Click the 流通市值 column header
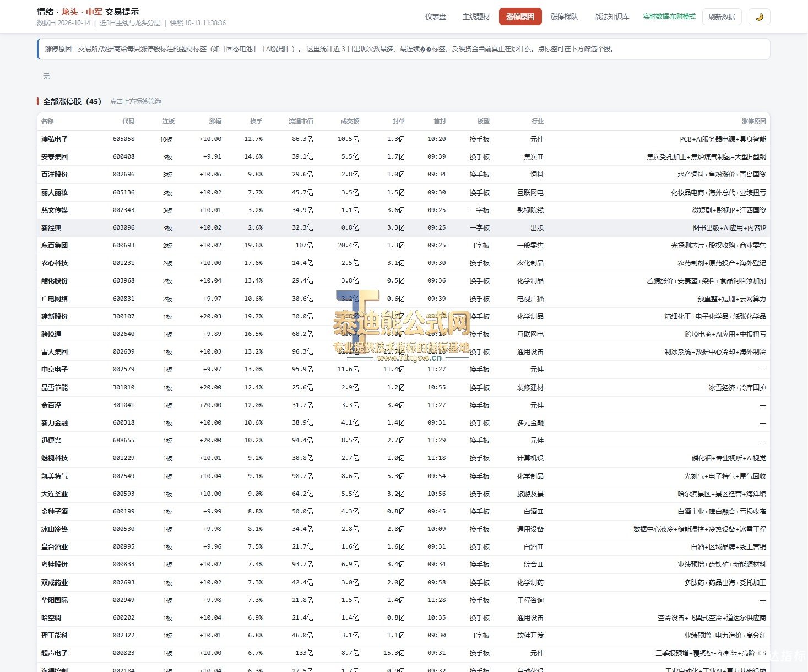The image size is (808, 672). [301, 121]
